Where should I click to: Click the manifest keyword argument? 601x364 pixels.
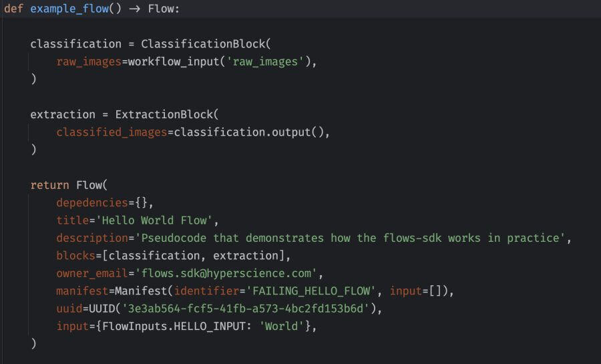point(82,291)
